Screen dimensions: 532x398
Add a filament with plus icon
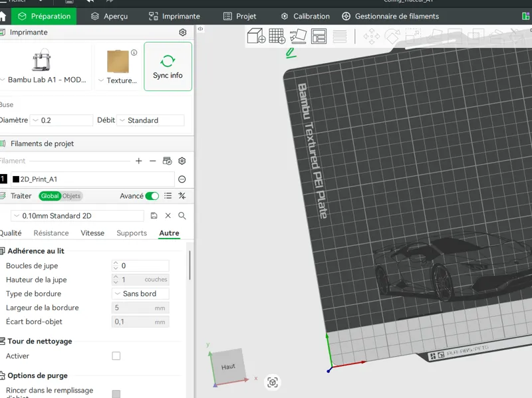coord(138,161)
